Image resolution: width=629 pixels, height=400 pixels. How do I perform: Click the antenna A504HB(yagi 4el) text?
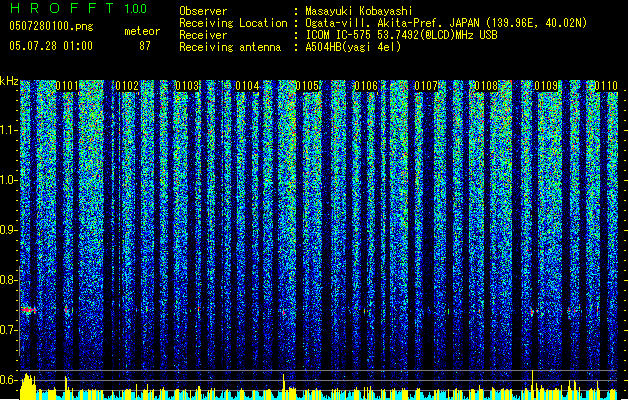point(353,47)
